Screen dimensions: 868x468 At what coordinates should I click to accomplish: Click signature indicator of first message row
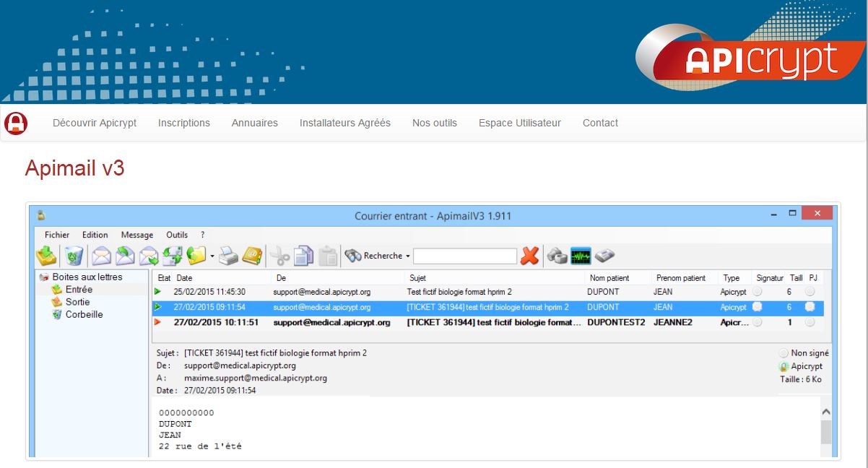pos(757,291)
